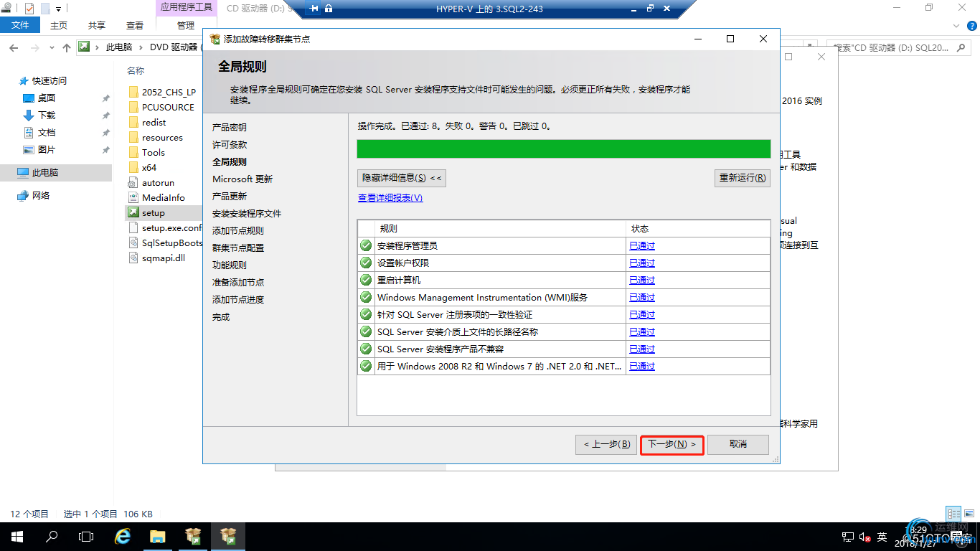Viewport: 980px width, 551px height.
Task: Open the 查看详细报表(V) link
Action: point(390,198)
